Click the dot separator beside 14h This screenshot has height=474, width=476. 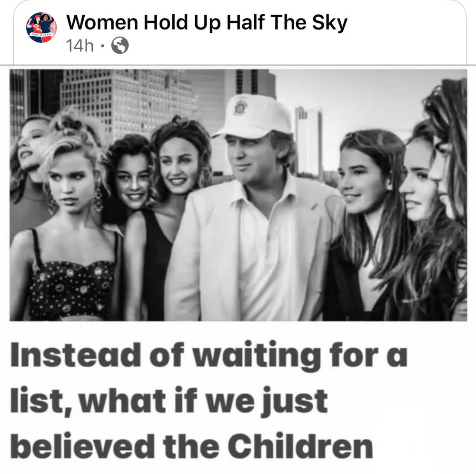(102, 46)
